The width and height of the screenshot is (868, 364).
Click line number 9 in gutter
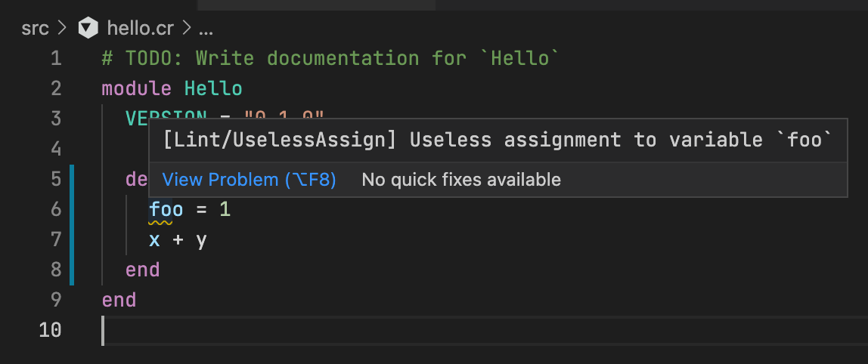pos(54,300)
